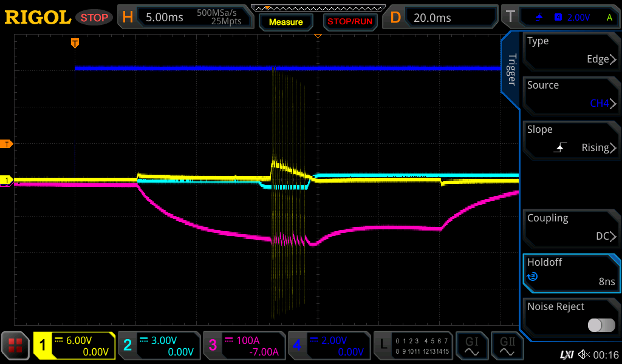The width and height of the screenshot is (622, 364).
Task: Open the Slope Rising menu item
Action: (x=571, y=140)
